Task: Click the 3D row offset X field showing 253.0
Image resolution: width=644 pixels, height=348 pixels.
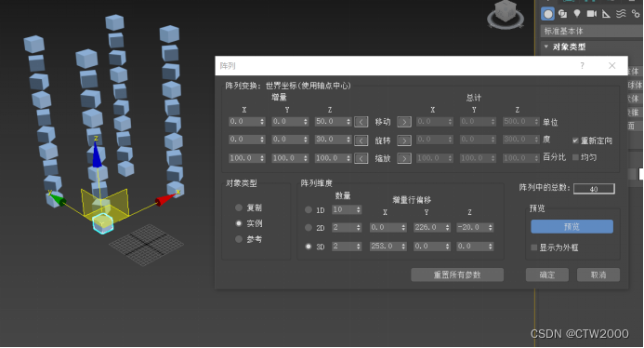Action: pos(386,247)
